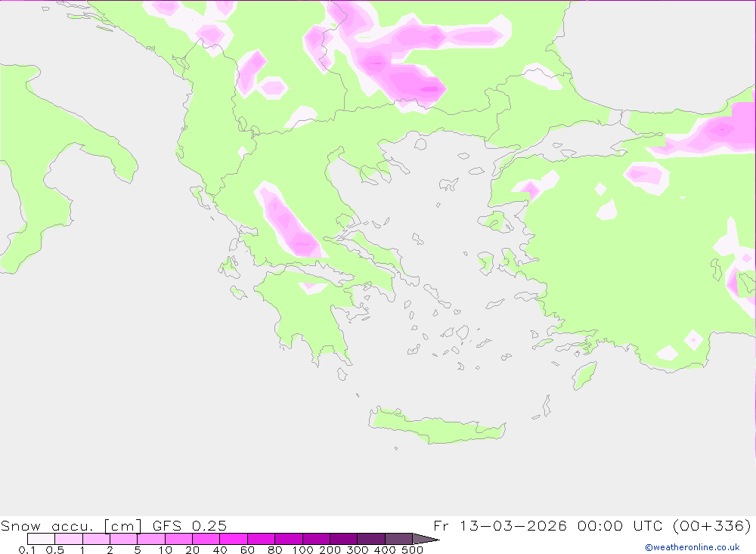
Task: Click the '500' legend value label
Action: [413, 549]
